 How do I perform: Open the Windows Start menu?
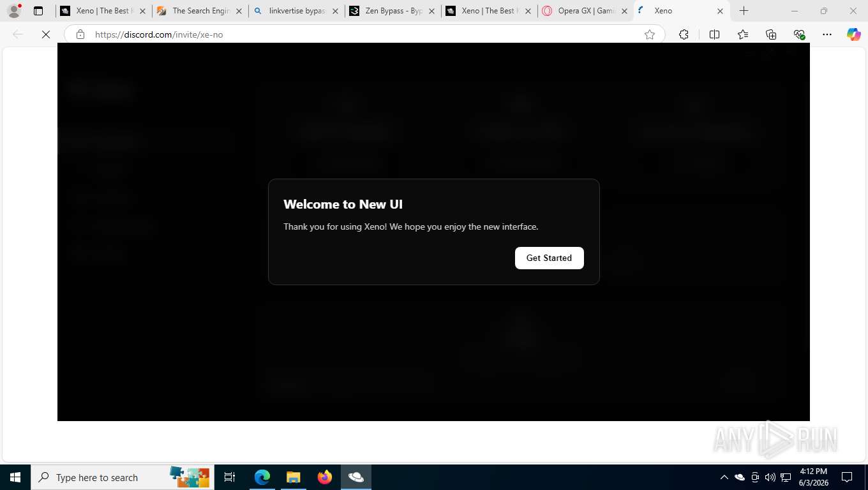coord(15,477)
